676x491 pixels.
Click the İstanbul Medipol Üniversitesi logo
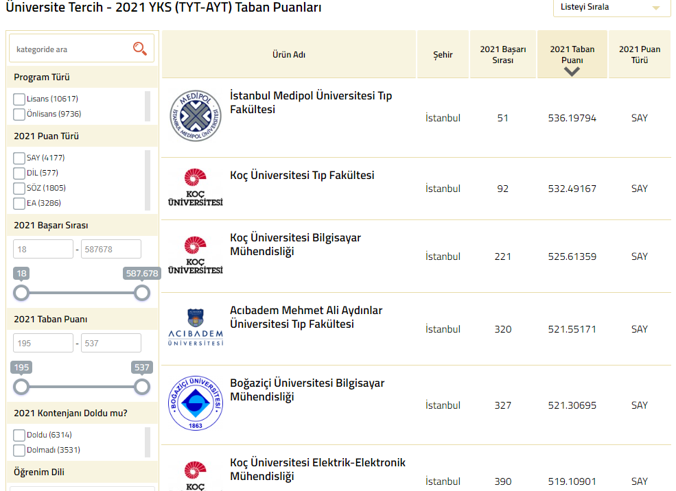(x=195, y=117)
